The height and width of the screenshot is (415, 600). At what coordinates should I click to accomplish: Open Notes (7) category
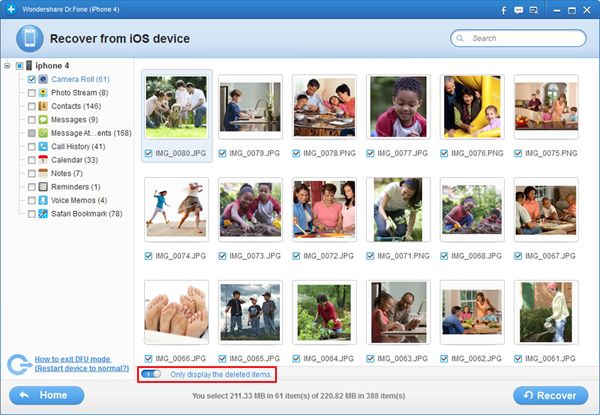[69, 173]
